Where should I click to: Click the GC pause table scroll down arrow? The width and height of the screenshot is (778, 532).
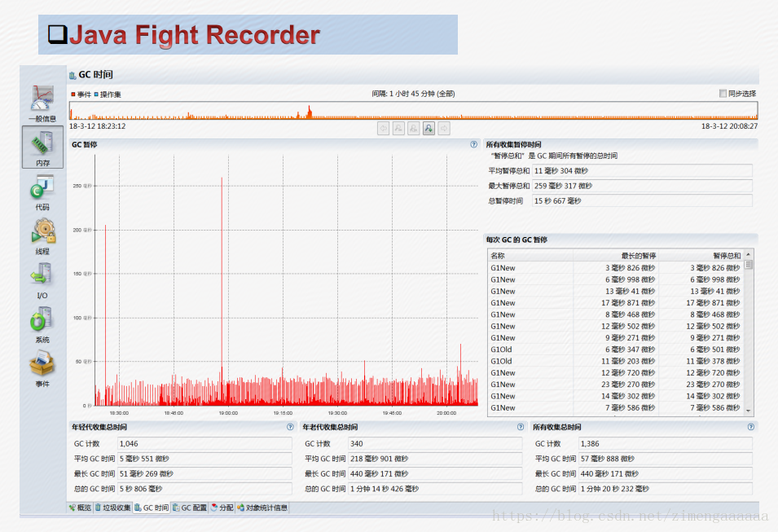[748, 411]
